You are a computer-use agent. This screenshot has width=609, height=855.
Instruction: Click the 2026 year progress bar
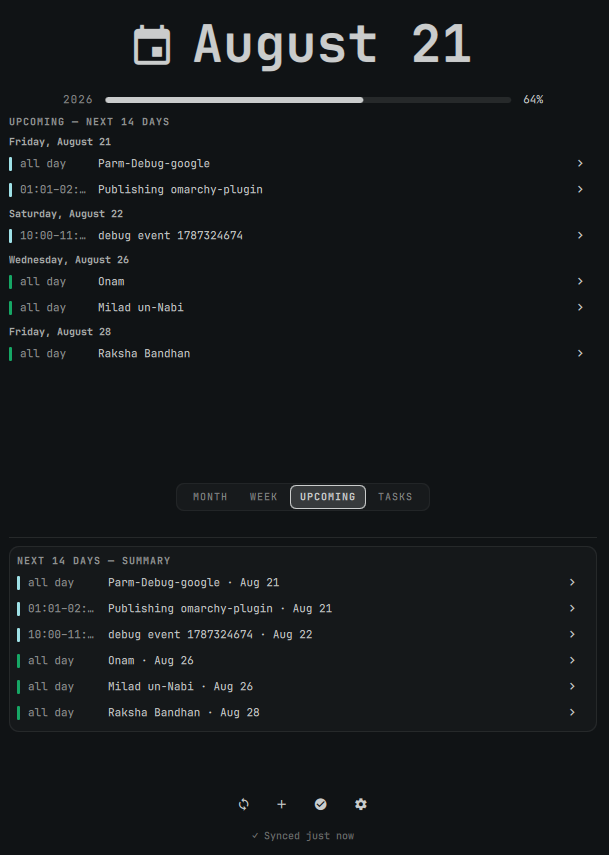(308, 100)
